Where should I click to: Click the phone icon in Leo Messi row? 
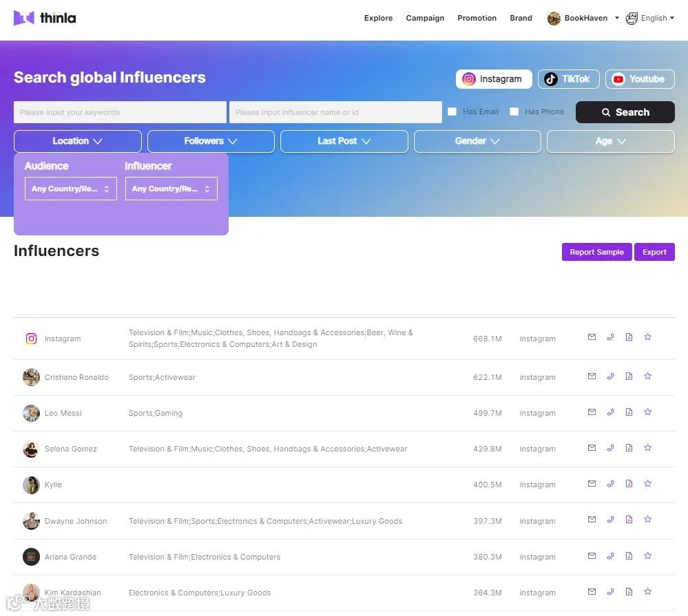click(610, 412)
